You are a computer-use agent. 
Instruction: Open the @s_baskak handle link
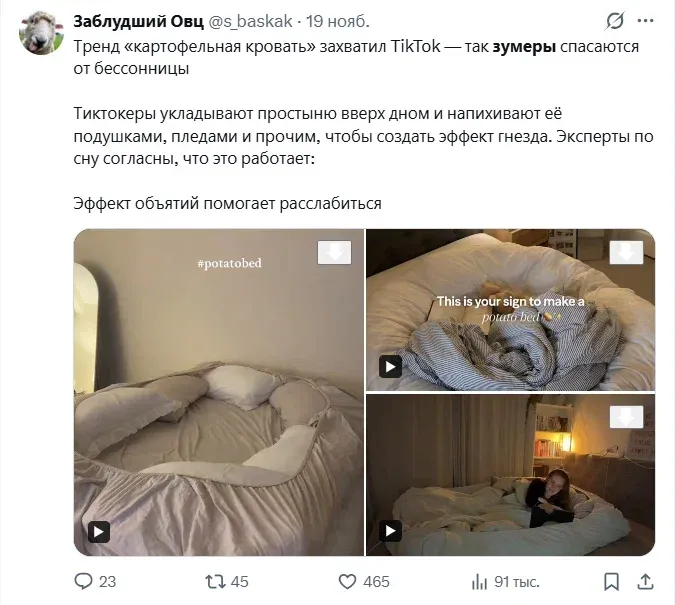tap(250, 21)
